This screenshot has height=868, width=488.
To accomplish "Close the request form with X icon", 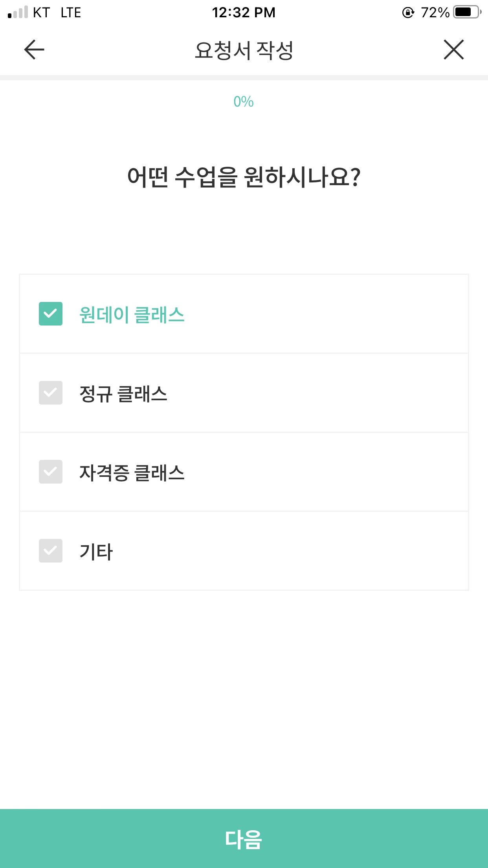I will (454, 50).
